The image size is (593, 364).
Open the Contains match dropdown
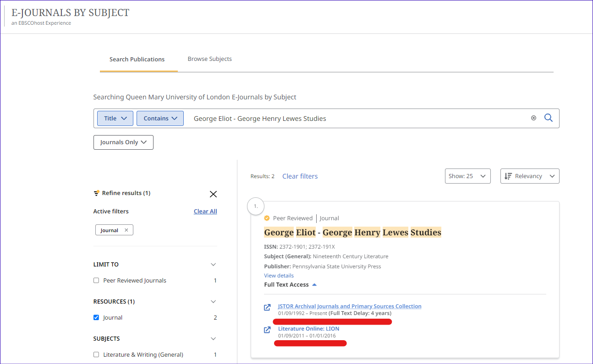(x=160, y=118)
